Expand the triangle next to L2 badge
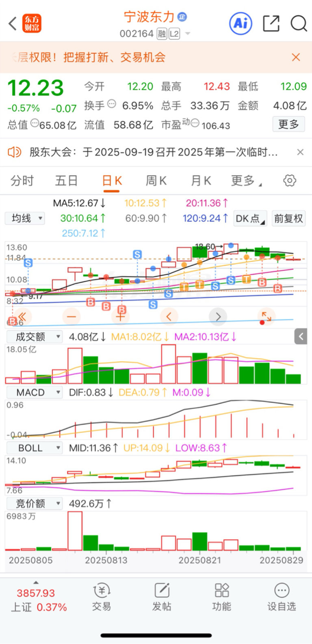This screenshot has height=644, width=312. coord(188,34)
